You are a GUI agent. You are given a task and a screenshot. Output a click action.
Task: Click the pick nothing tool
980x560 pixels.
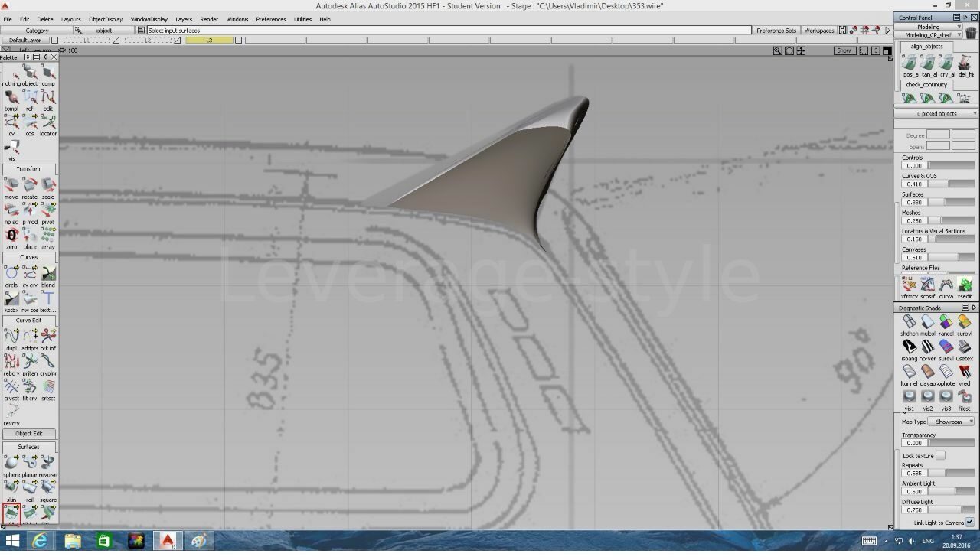click(12, 73)
